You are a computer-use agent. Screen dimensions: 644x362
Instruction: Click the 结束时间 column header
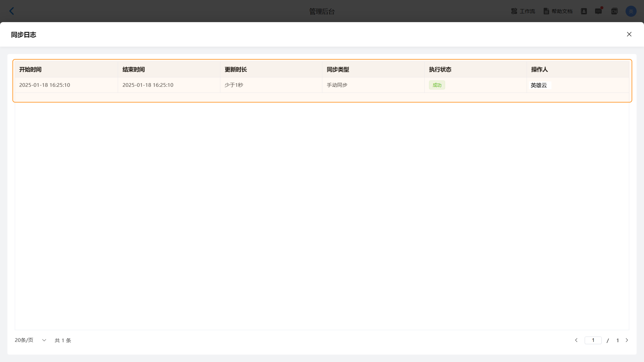coord(169,69)
